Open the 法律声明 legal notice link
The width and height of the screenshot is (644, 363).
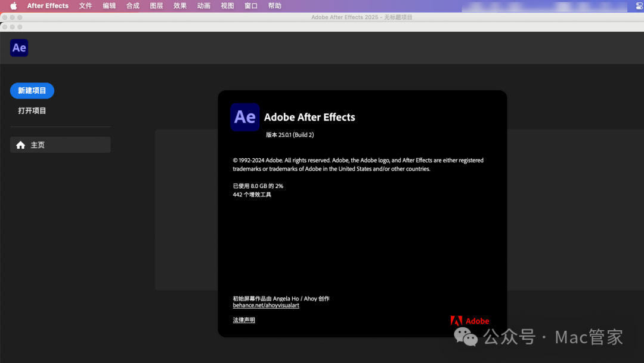244,320
